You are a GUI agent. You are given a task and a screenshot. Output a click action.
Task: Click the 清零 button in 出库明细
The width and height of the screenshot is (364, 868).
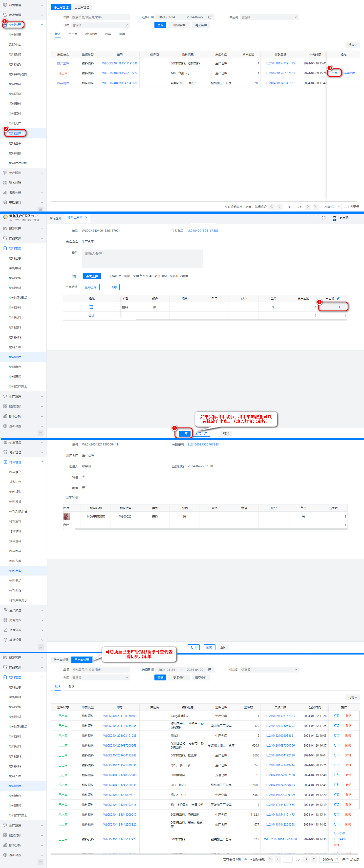click(114, 287)
